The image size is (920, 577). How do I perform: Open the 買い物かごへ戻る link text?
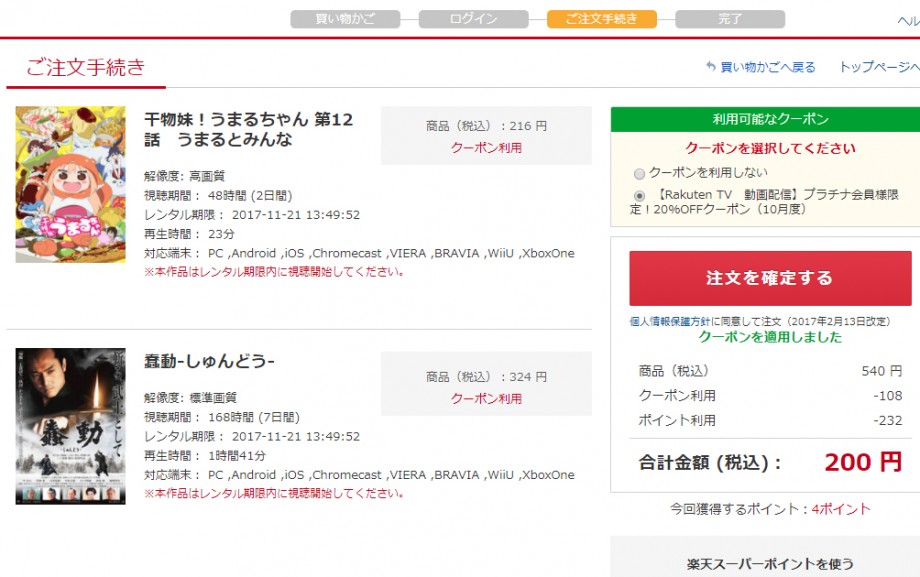click(767, 67)
